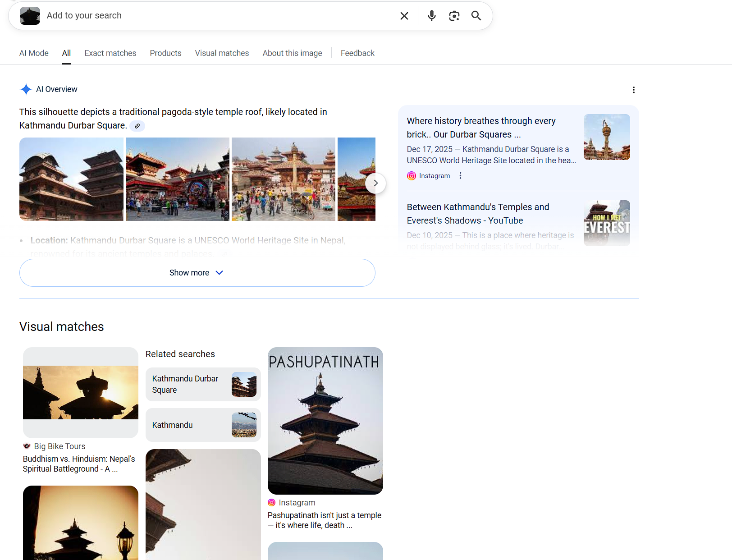Select the Kathmandu related search chip
The image size is (732, 560).
tap(203, 425)
